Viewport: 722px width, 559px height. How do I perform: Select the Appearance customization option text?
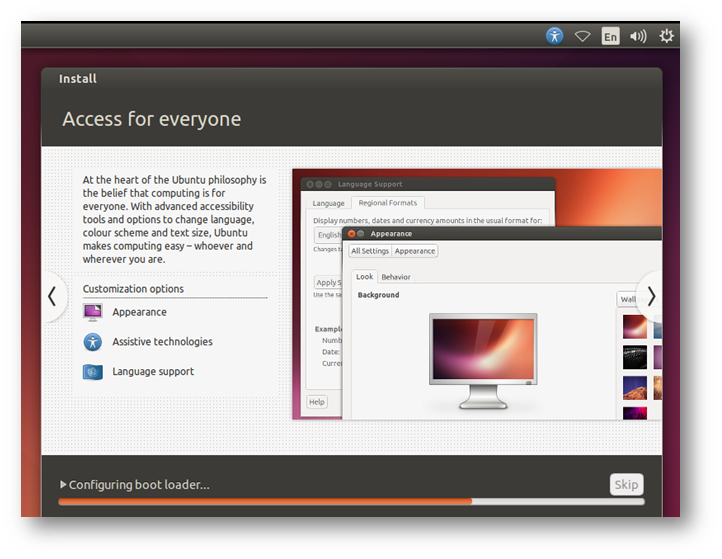pos(140,312)
